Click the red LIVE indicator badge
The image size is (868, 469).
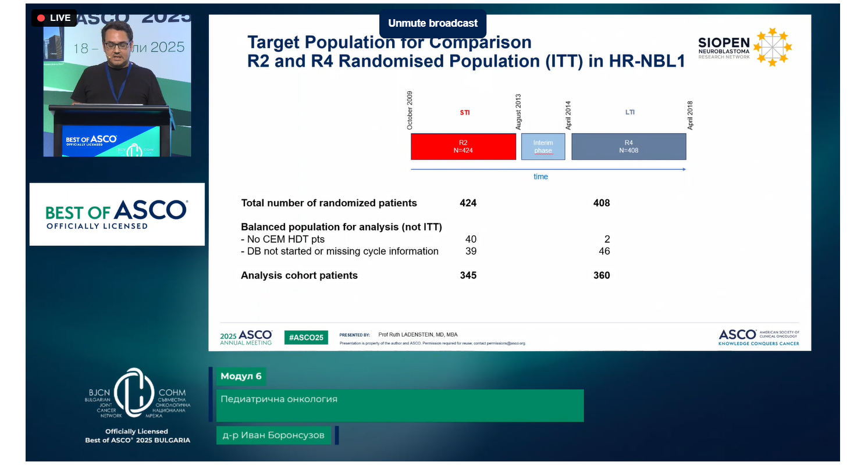pos(54,18)
